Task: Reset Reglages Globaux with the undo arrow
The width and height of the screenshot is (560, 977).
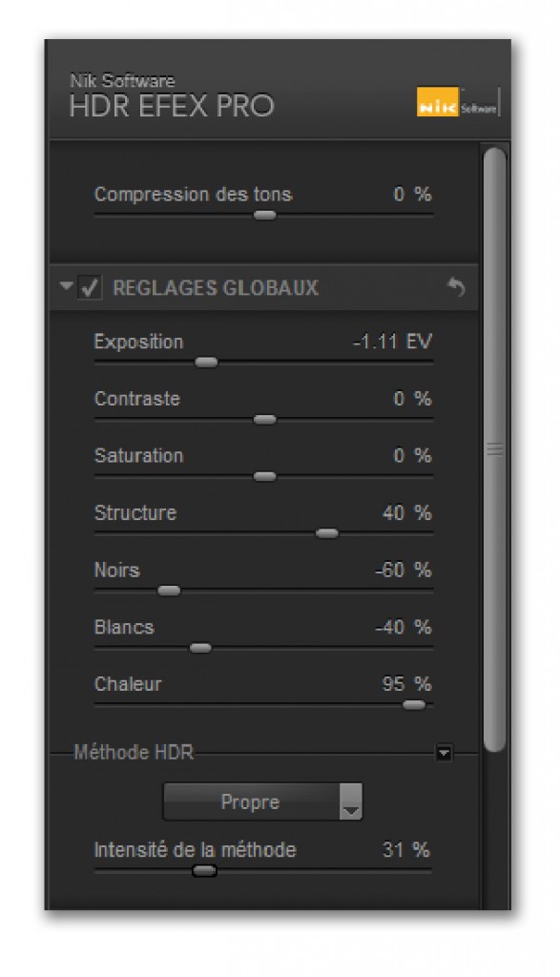Action: point(457,287)
